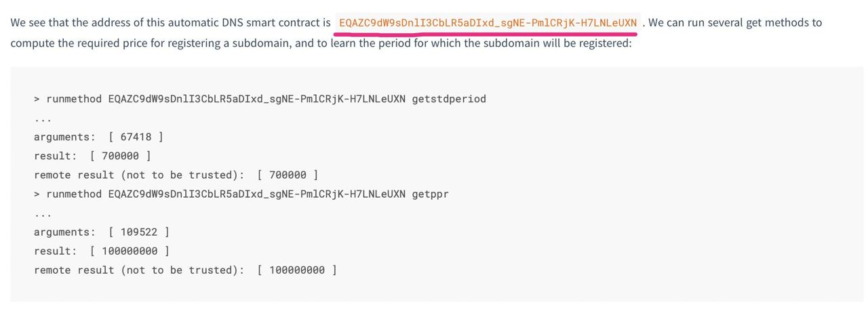
Task: Click the arguments value 109522
Action: [139, 232]
